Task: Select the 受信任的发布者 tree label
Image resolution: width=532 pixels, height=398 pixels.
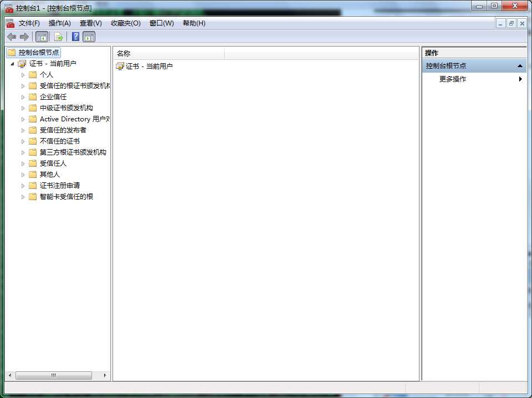Action: tap(63, 130)
